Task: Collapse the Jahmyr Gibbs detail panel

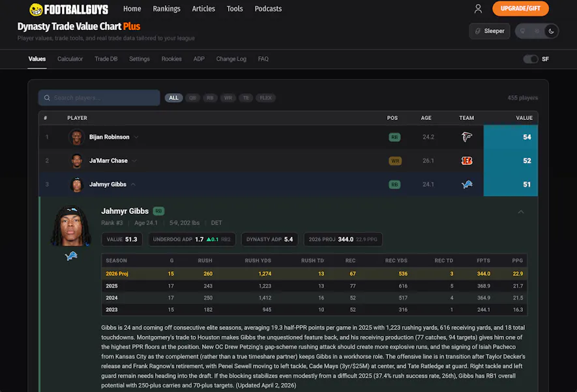Action: pyautogui.click(x=520, y=211)
